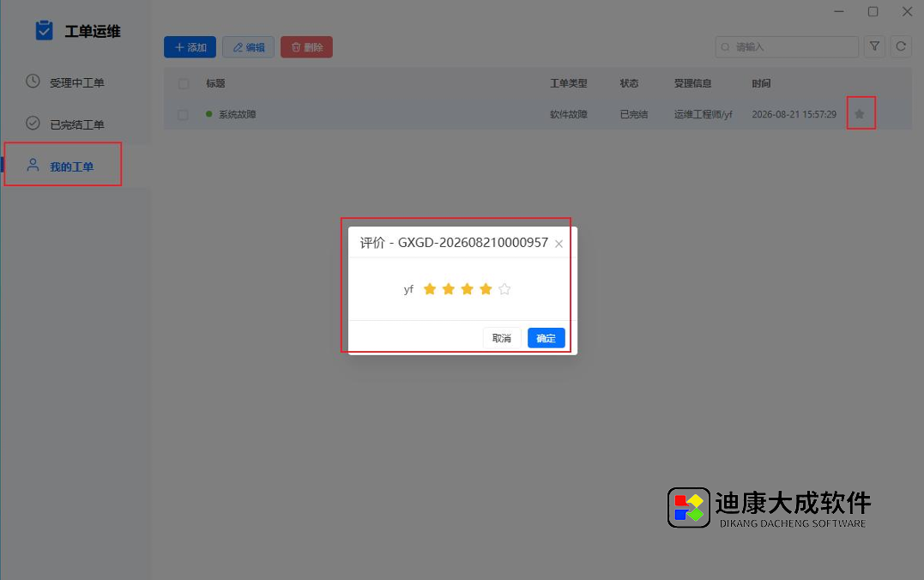
Task: Rate yf with the fourth star
Action: pos(486,289)
